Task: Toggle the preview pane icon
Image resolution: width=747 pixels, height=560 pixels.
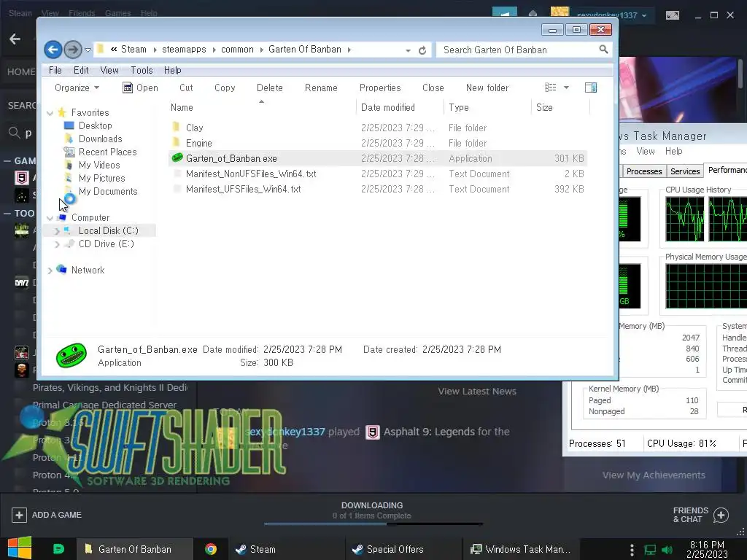Action: pyautogui.click(x=591, y=87)
